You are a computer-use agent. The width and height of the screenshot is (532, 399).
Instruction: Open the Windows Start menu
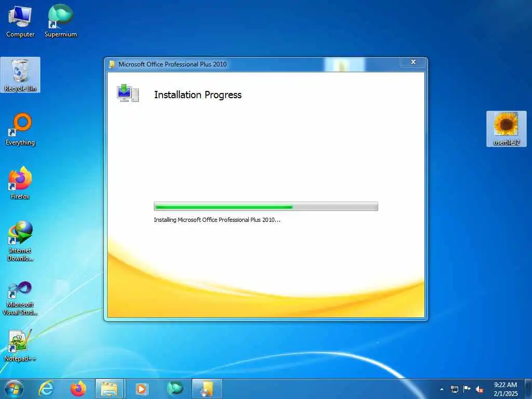[14, 389]
